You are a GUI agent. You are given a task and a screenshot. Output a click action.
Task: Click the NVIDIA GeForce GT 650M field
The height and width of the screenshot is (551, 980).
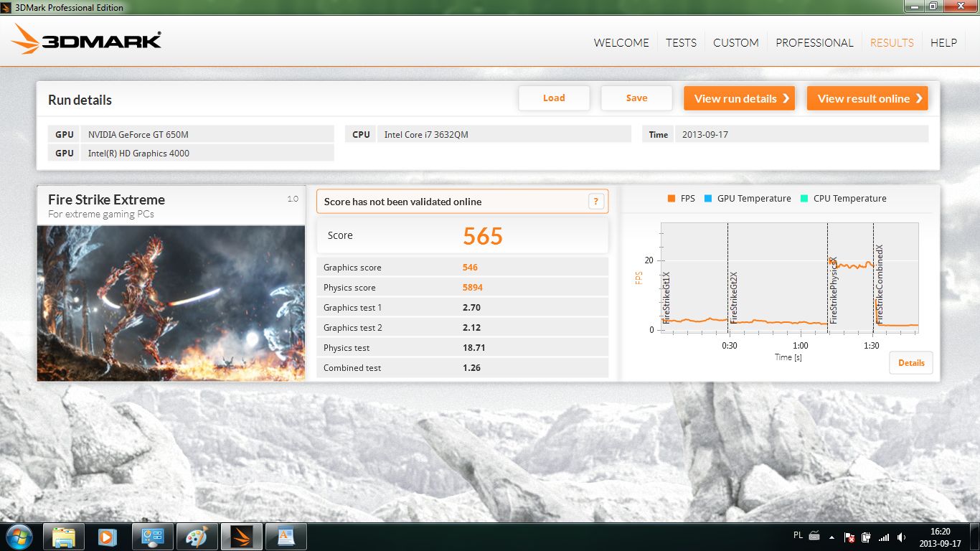point(207,134)
